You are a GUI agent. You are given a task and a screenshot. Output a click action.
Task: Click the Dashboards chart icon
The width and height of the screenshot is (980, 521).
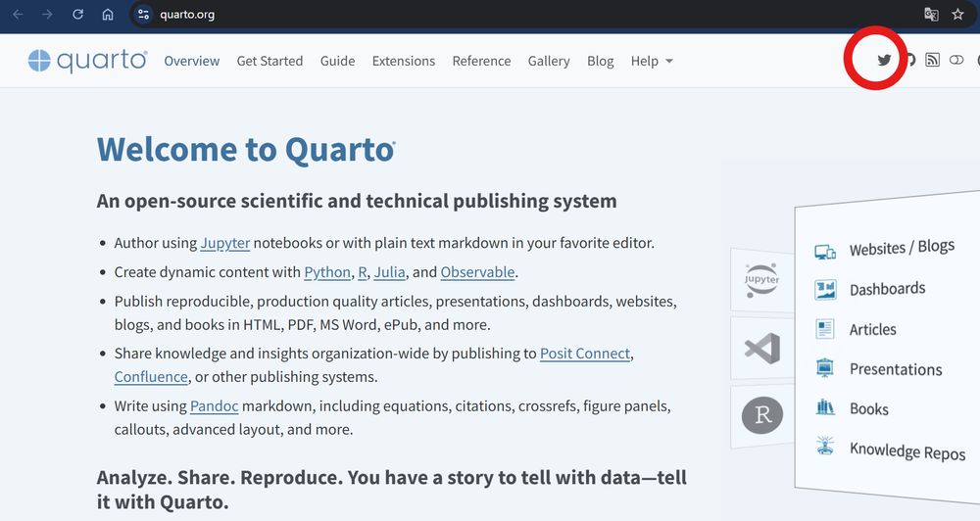[x=825, y=290]
